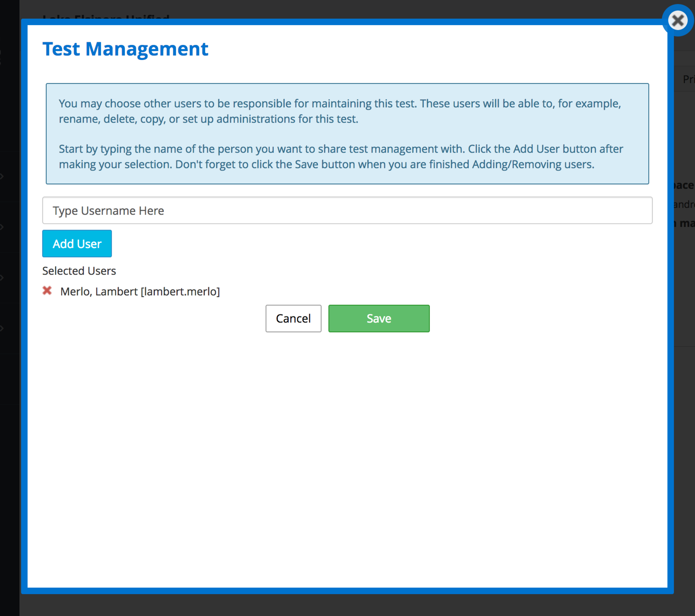The image size is (695, 616).
Task: Click the Type Username Here field
Action: [x=347, y=210]
